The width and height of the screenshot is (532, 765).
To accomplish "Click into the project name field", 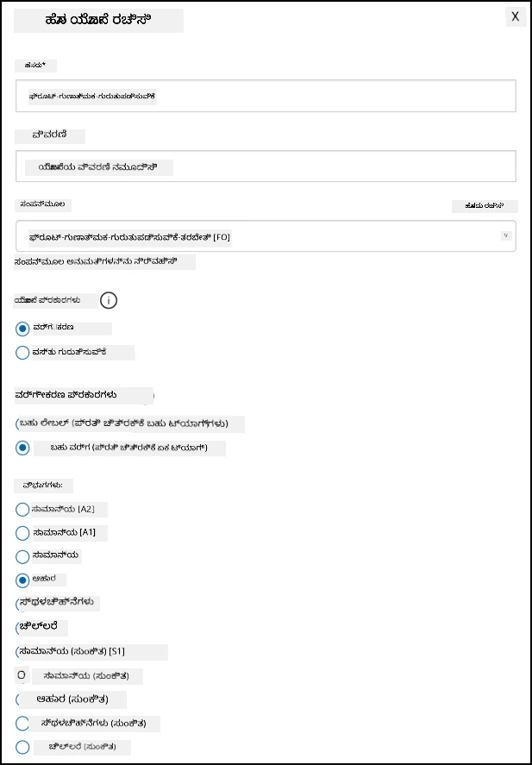I will coord(266,96).
